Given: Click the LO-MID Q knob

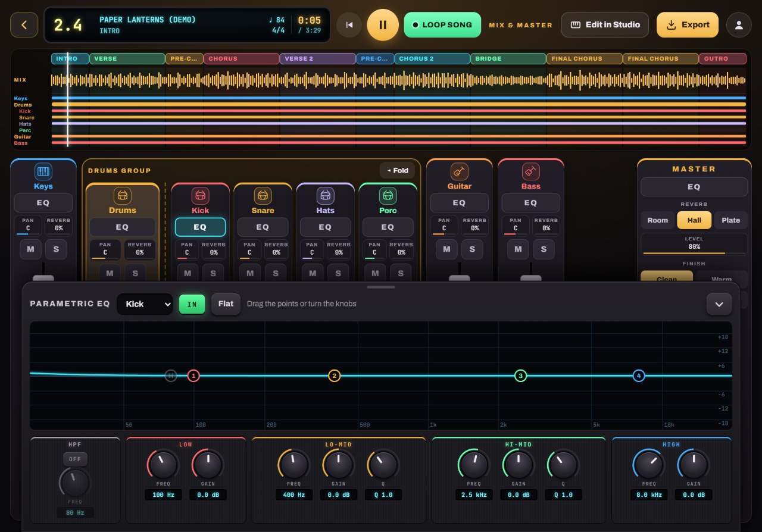Looking at the screenshot, I should click(x=383, y=464).
